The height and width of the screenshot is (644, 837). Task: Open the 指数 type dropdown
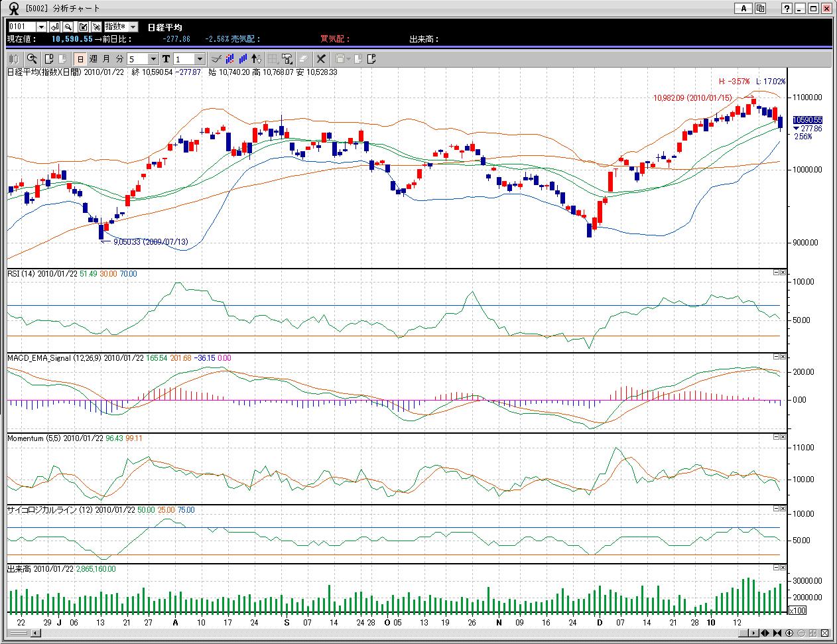(133, 27)
